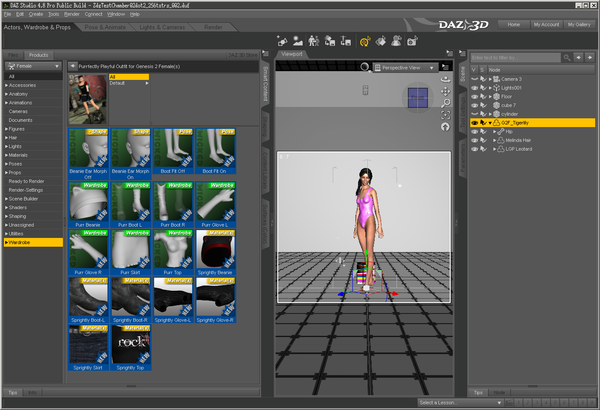Screen dimensions: 600x410
Task: Click the view cube in the viewport
Action: 417,98
